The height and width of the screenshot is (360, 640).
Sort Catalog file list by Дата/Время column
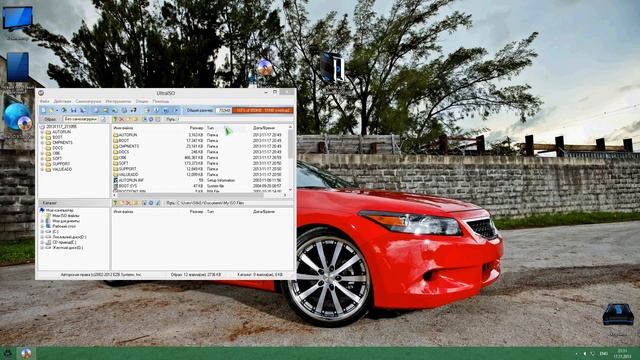[264, 212]
